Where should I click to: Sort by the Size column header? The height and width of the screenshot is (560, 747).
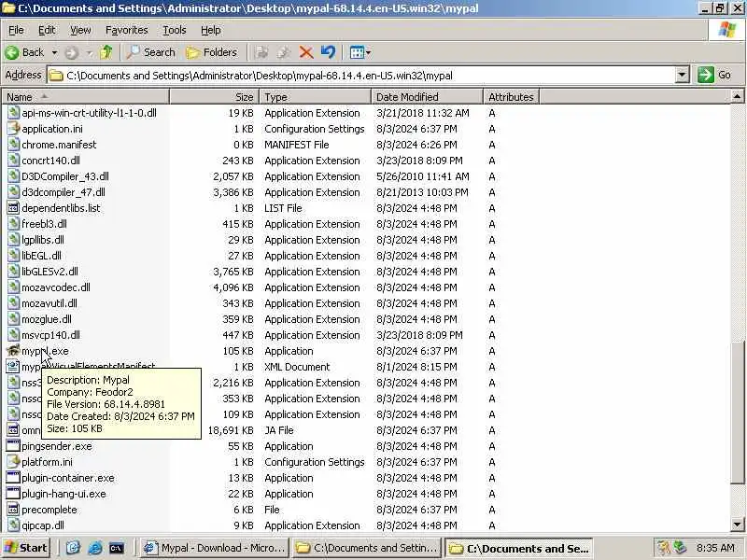[214, 97]
